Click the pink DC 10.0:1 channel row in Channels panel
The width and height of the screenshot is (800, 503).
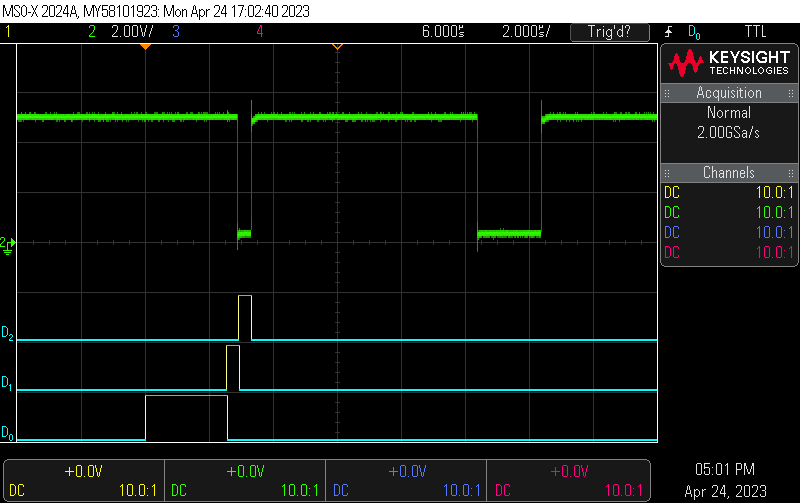coord(729,252)
